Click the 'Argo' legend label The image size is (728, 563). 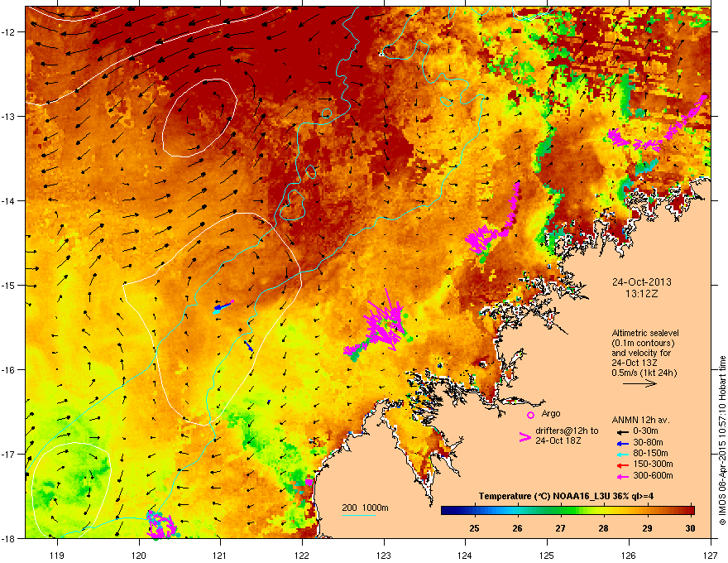(551, 413)
